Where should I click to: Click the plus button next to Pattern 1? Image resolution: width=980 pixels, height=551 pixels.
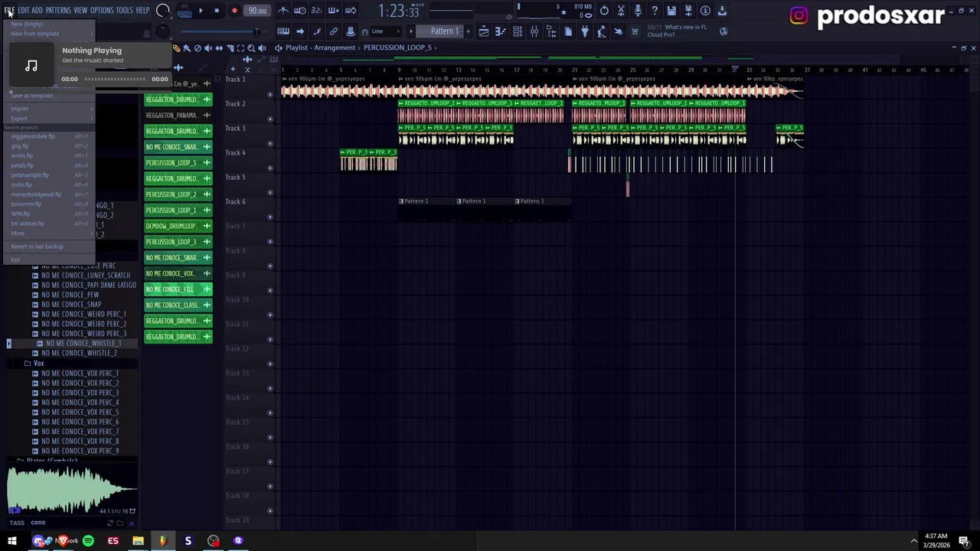468,31
